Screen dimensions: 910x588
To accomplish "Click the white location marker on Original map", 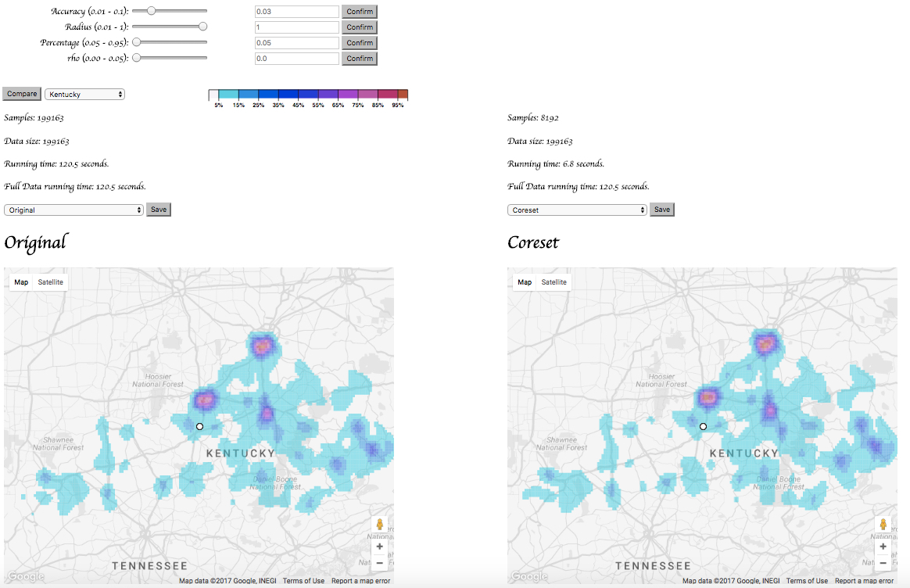I will [x=199, y=426].
